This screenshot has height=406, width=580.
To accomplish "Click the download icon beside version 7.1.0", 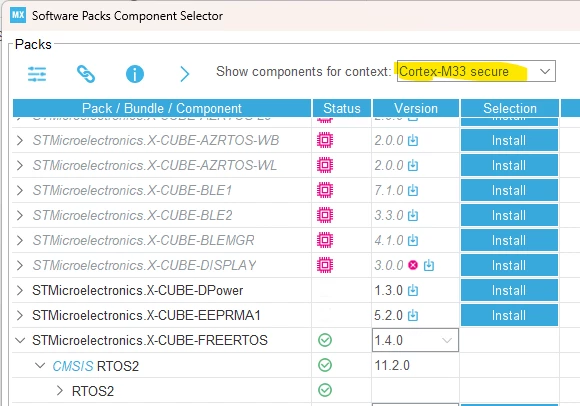I will pyautogui.click(x=413, y=190).
